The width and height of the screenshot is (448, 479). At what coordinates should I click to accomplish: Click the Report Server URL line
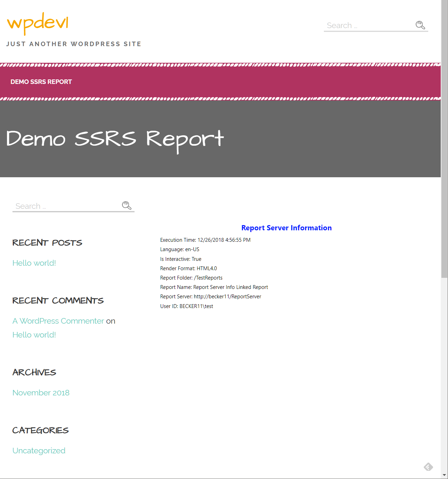[x=210, y=297]
